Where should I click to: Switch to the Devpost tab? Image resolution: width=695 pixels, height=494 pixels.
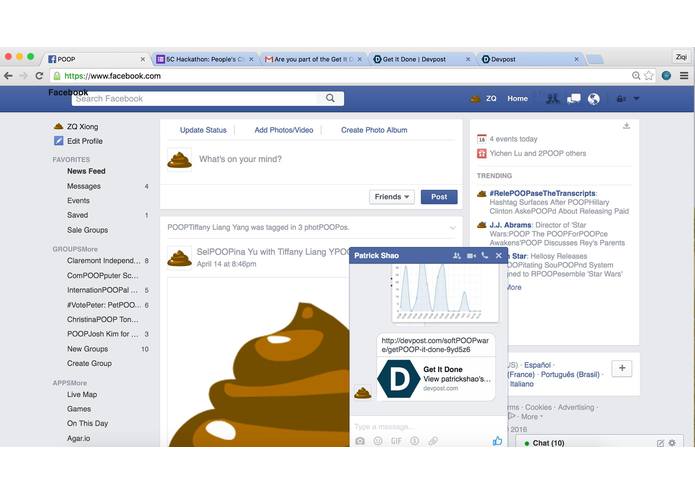(530, 59)
